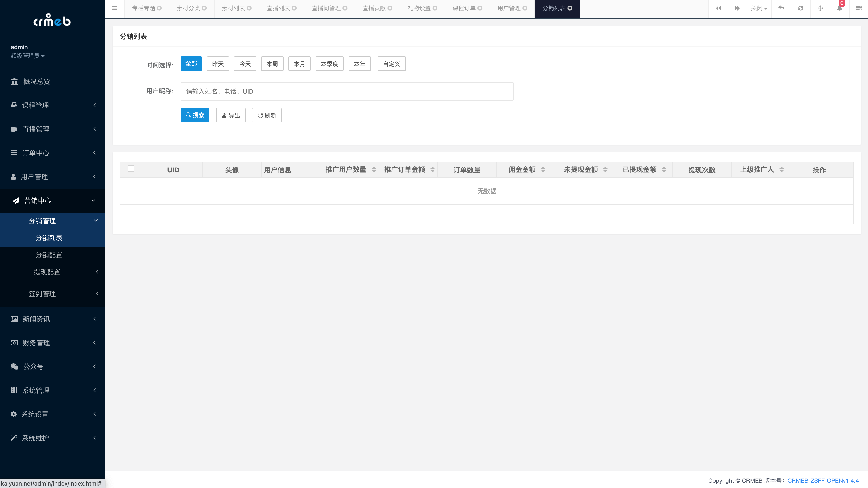Viewport: 868px width, 488px height.
Task: Open the notification bell icon
Action: click(839, 8)
